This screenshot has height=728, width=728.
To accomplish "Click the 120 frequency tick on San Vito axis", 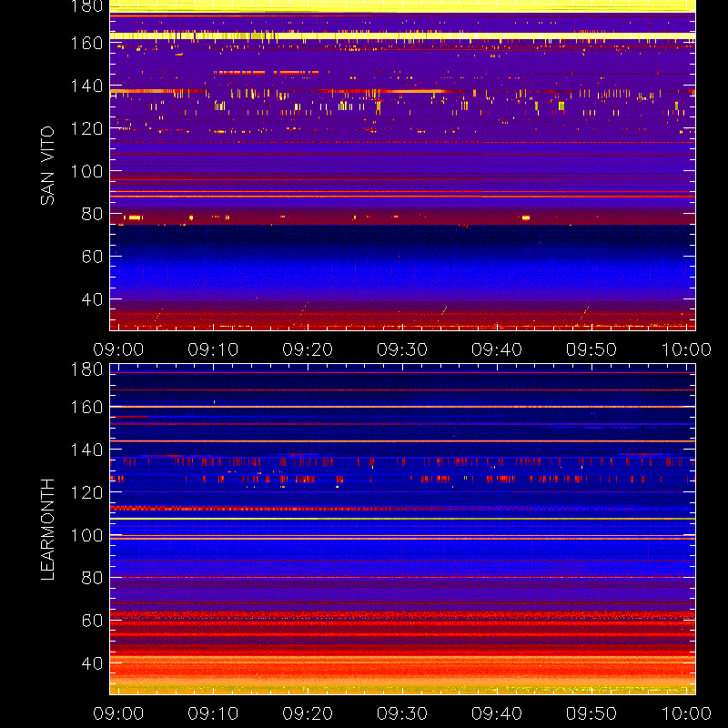I will [x=86, y=128].
